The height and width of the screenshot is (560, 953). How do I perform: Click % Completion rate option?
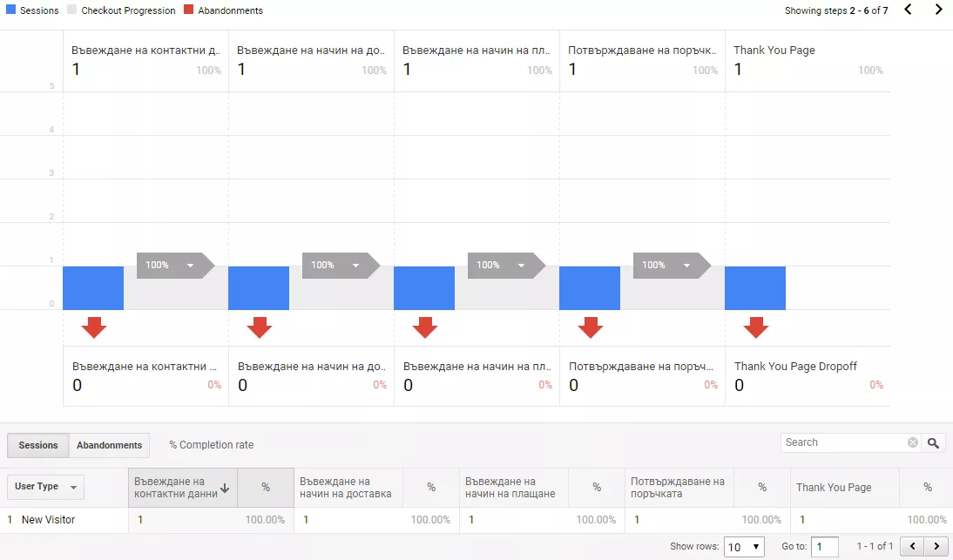click(x=212, y=445)
